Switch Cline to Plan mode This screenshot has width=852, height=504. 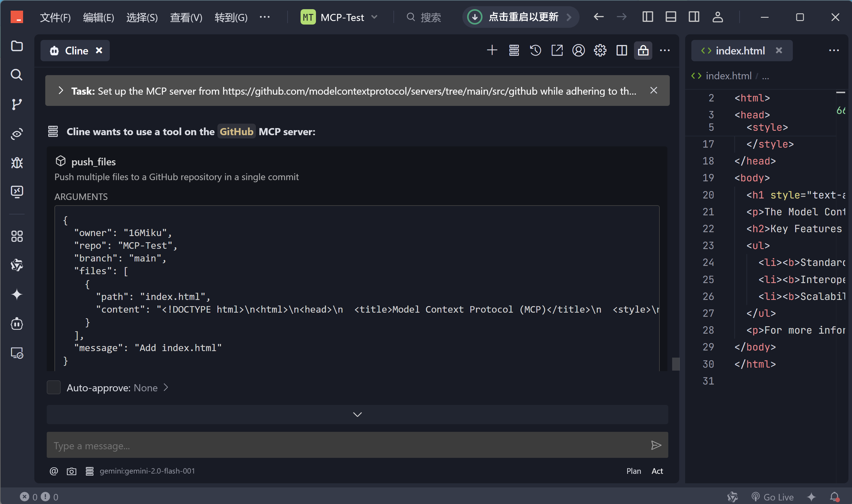(x=633, y=471)
